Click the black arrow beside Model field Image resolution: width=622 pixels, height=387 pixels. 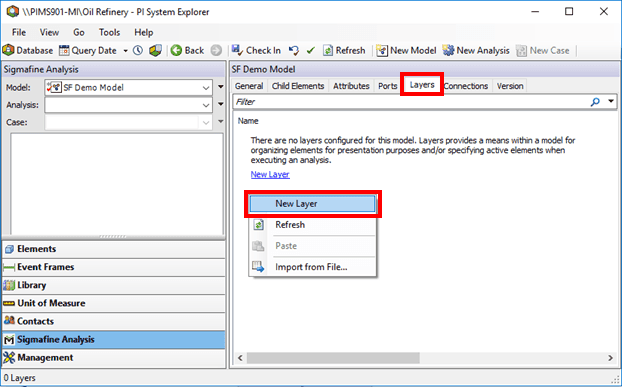[221, 87]
